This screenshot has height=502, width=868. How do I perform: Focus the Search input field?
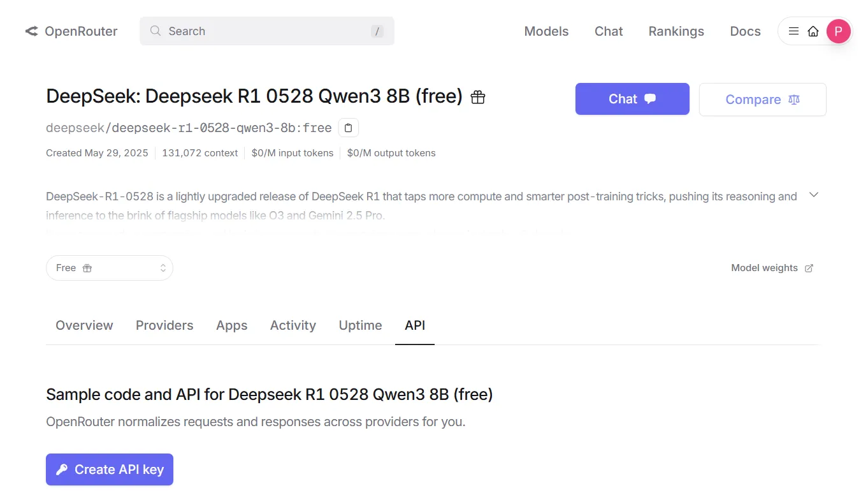tap(267, 31)
